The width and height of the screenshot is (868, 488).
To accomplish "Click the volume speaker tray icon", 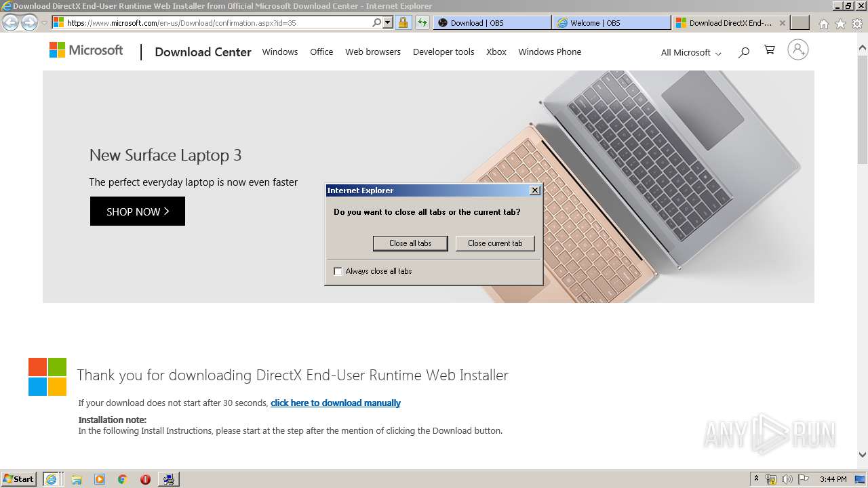I will [787, 479].
